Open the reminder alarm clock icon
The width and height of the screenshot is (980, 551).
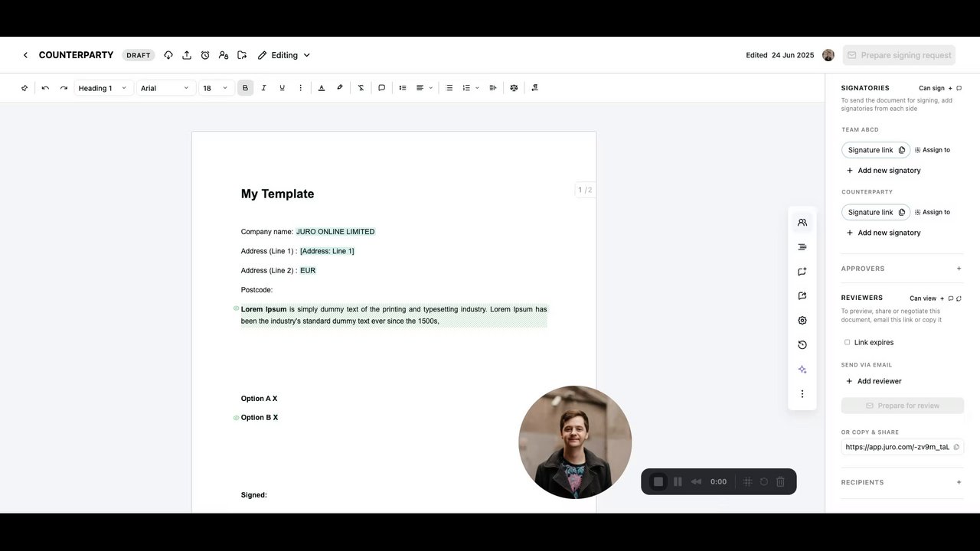(205, 55)
